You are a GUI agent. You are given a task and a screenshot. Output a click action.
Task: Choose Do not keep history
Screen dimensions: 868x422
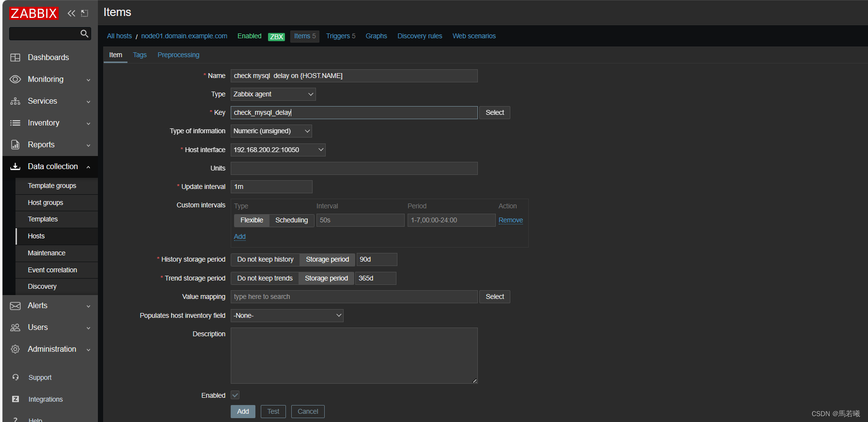[x=265, y=259]
